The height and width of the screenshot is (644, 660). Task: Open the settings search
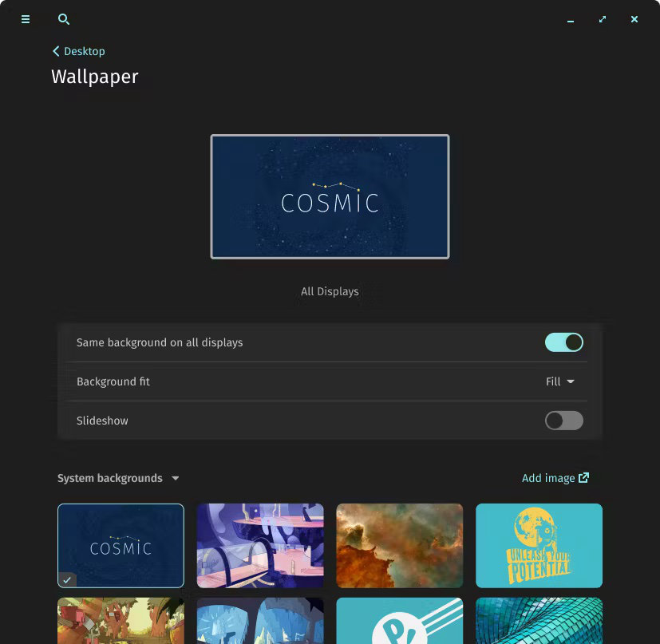pos(64,19)
